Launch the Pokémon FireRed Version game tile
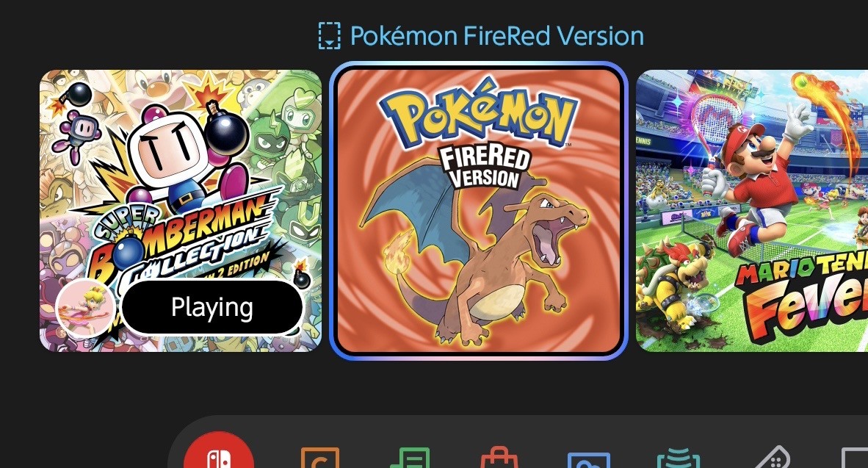868x468 pixels. [x=479, y=210]
